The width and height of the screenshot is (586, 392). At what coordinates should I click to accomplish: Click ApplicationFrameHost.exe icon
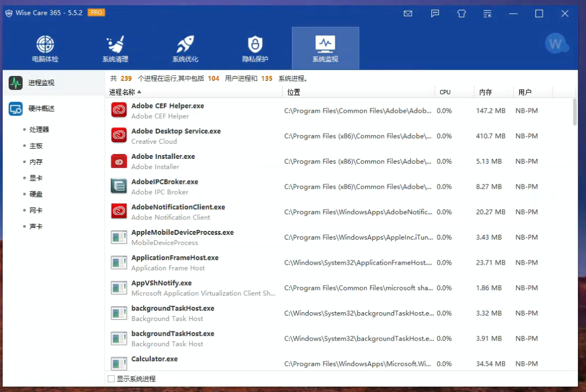pyautogui.click(x=119, y=262)
